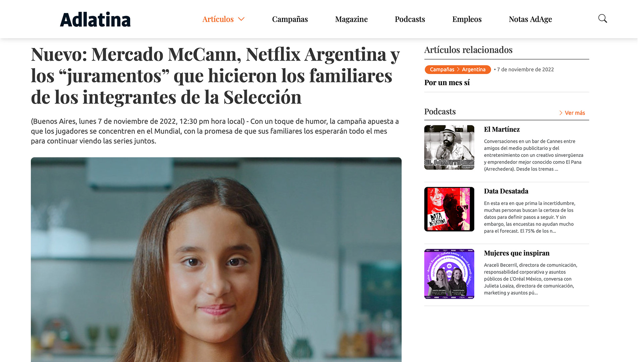Click the El Martínez podcast title
This screenshot has width=644, height=362.
pos(501,129)
